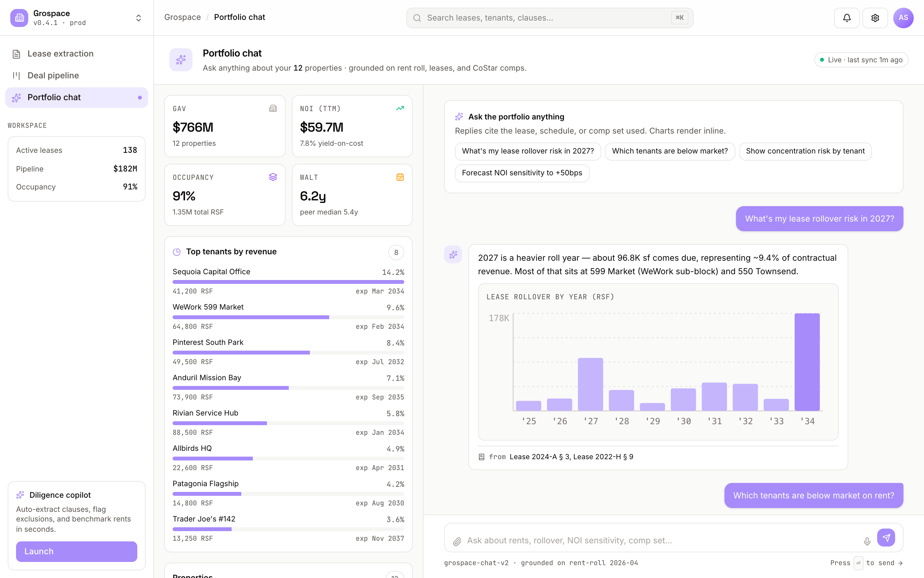924x578 pixels.
Task: Open Lease extraction page
Action: coord(76,54)
